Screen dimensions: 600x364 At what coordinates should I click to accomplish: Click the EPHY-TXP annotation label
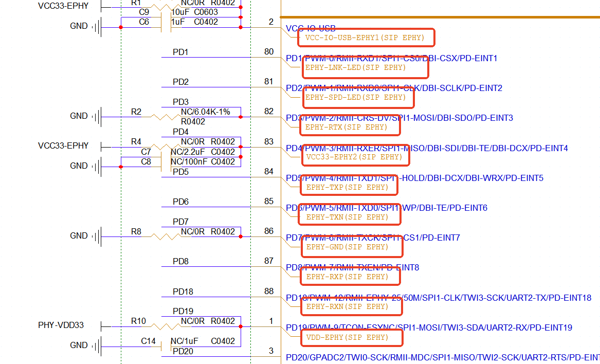click(349, 187)
